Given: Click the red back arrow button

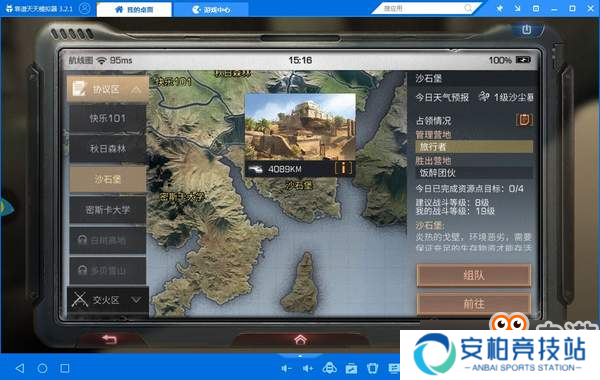Looking at the screenshot, I should tap(109, 339).
